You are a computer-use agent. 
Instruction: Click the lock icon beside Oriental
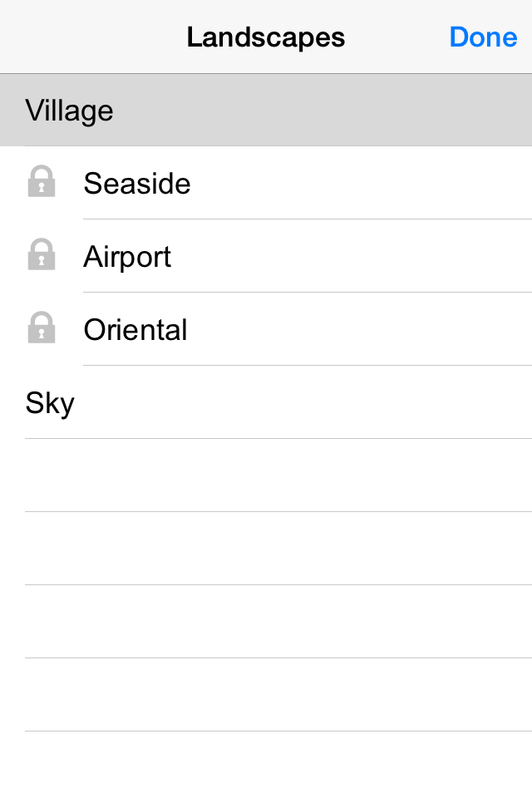pos(42,328)
